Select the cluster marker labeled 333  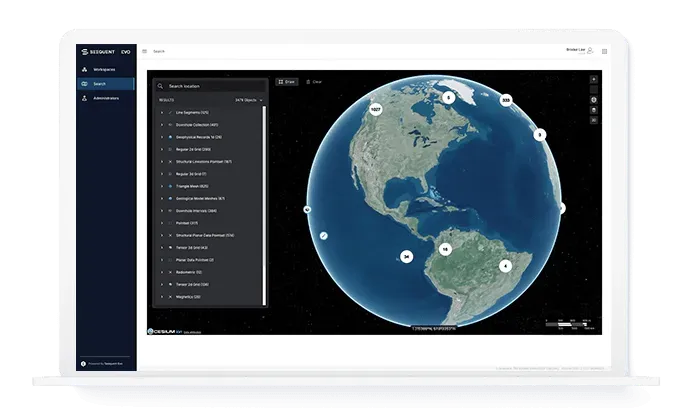506,100
